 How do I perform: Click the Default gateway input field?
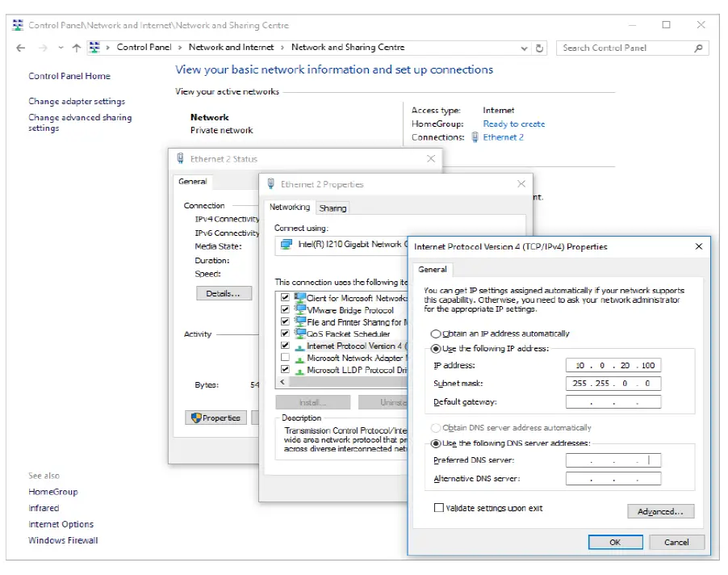(x=613, y=401)
